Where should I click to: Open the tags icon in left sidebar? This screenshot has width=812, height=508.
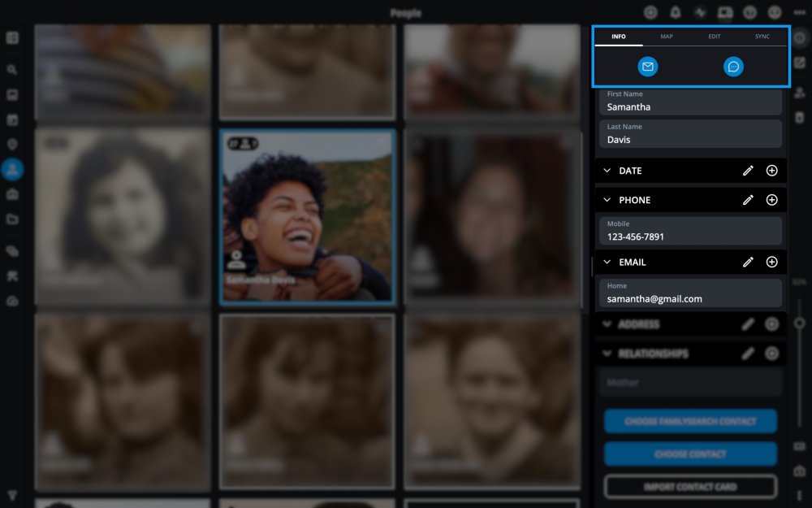point(12,251)
